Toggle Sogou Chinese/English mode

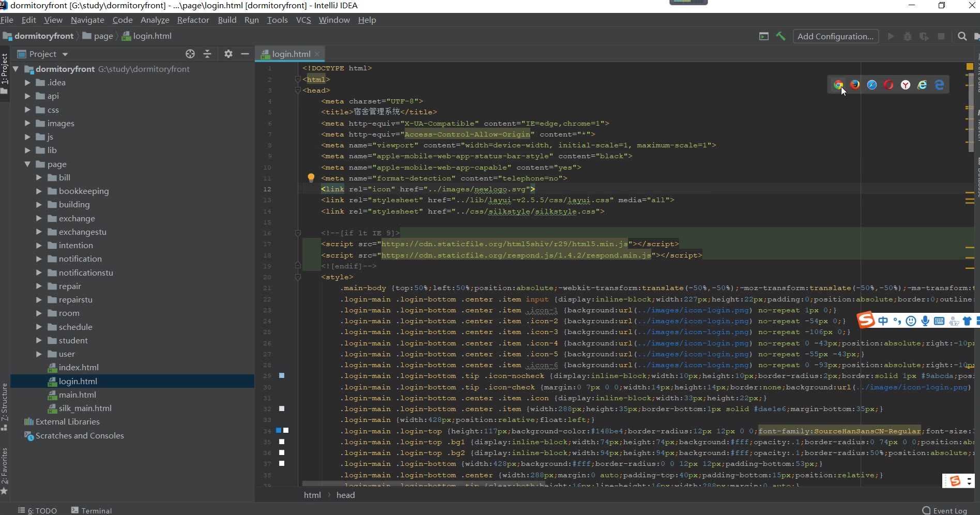pos(883,321)
